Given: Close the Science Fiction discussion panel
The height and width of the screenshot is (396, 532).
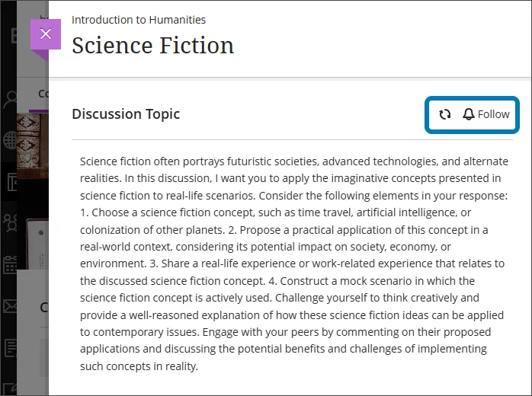Looking at the screenshot, I should pos(46,34).
